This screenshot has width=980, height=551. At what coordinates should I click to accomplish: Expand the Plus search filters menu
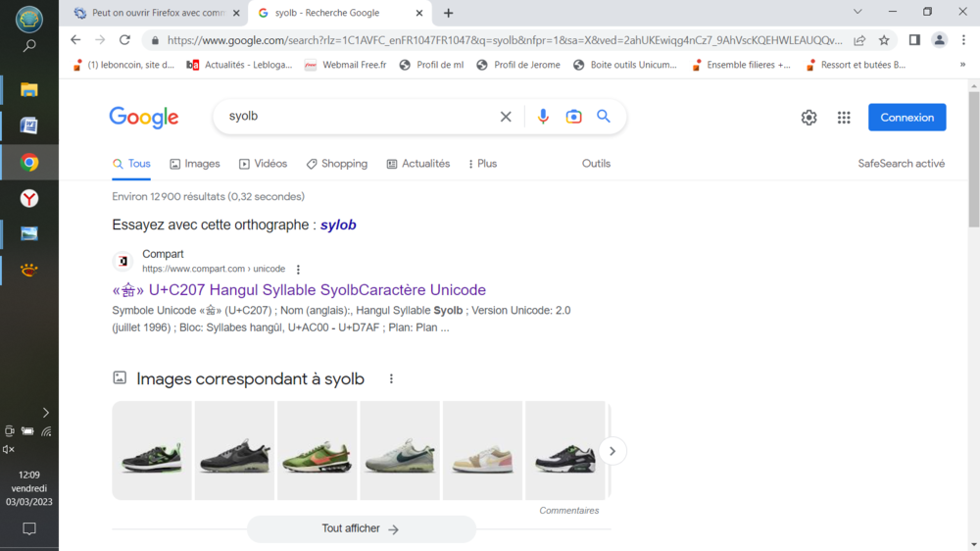coord(482,164)
